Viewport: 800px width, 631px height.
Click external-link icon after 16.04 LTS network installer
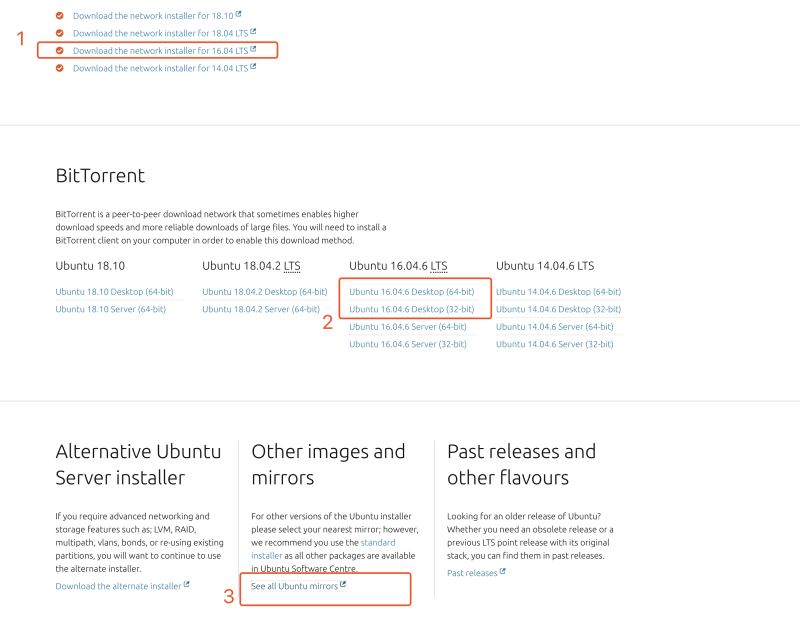(x=253, y=49)
